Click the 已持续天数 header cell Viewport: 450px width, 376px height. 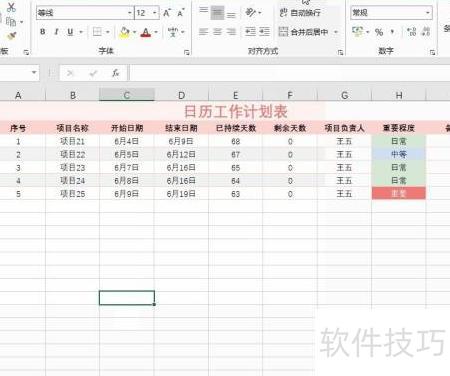click(x=235, y=128)
